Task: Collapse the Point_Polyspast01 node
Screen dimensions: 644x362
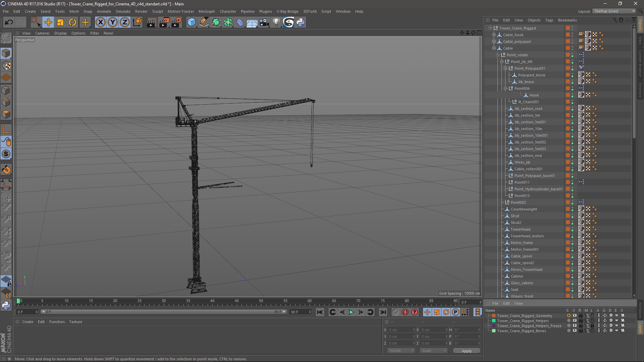Action: coord(505,68)
